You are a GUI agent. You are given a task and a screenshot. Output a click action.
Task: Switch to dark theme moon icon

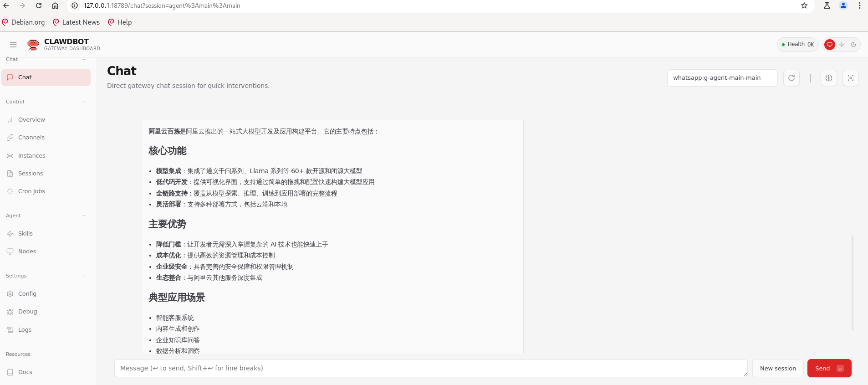click(853, 45)
